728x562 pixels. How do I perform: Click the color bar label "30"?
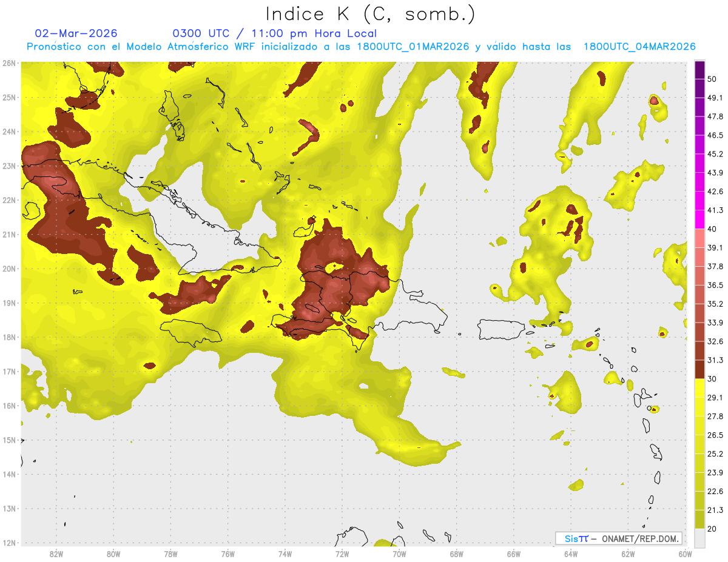click(712, 379)
